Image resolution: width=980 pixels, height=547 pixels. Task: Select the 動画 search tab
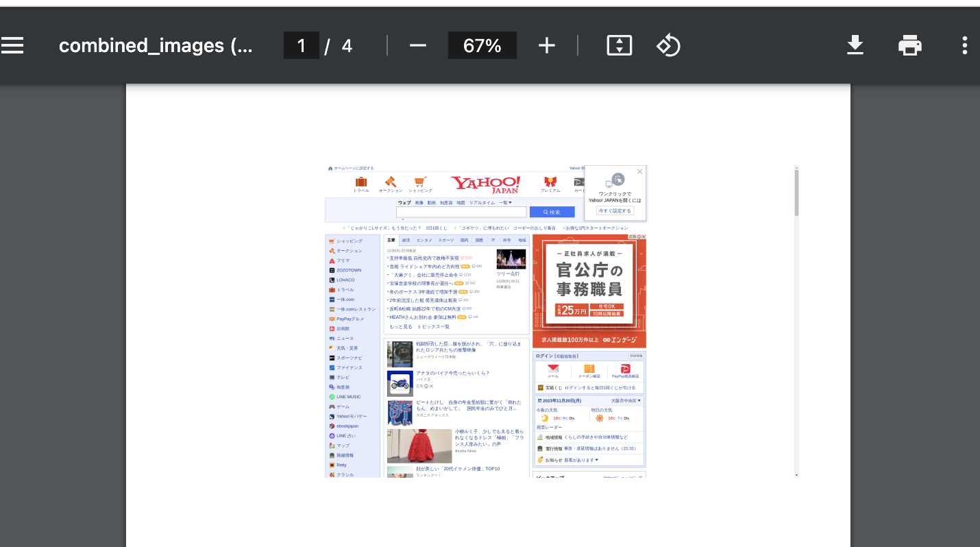pyautogui.click(x=432, y=203)
